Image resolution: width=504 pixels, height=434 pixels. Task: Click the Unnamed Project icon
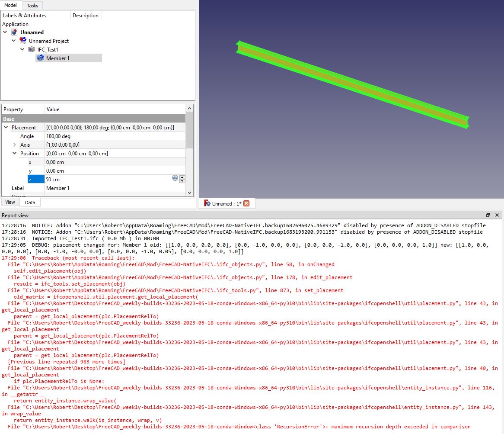[x=22, y=41]
